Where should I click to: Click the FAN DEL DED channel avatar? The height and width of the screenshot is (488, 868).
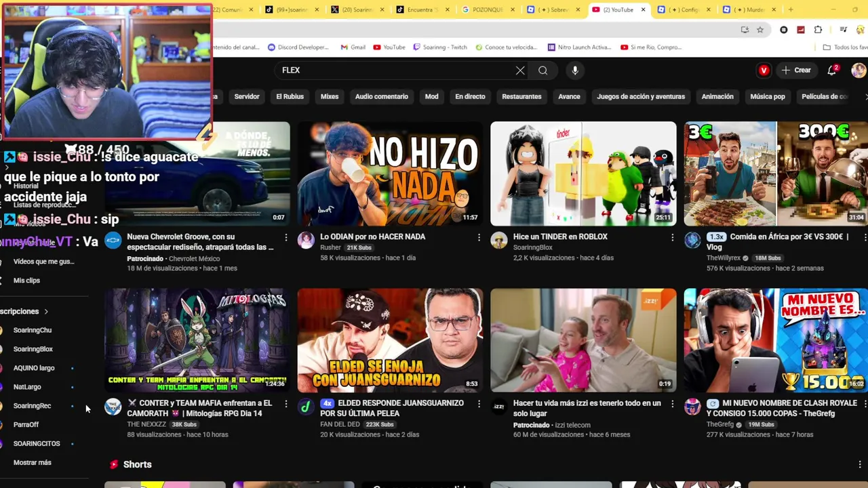tap(306, 406)
